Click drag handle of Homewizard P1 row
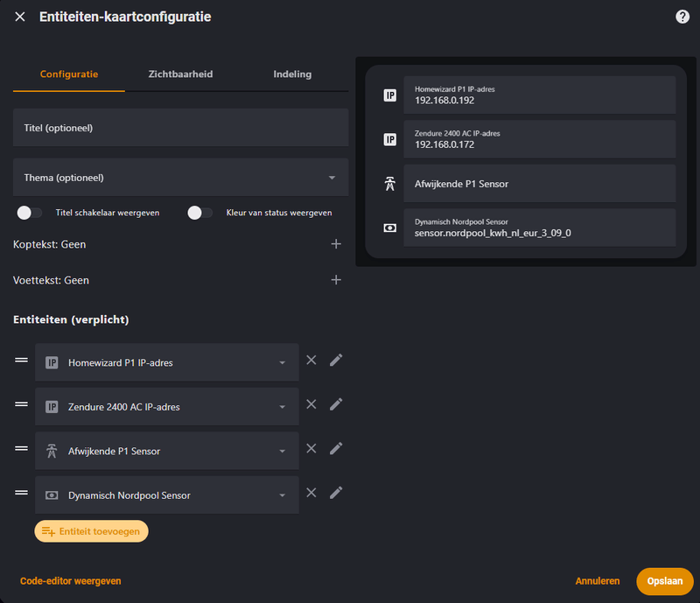This screenshot has width=700, height=603. tap(21, 360)
